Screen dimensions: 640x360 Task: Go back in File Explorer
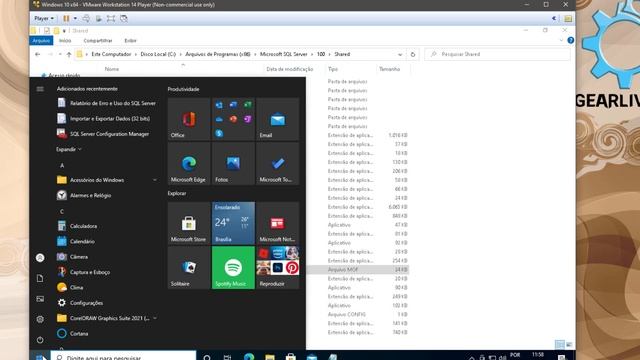pos(38,54)
